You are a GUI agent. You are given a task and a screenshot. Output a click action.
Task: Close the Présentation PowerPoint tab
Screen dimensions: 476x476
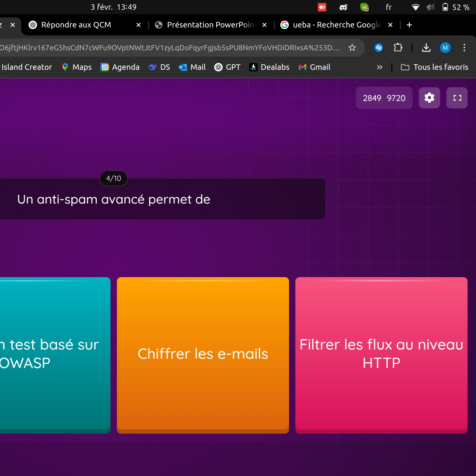click(x=264, y=25)
